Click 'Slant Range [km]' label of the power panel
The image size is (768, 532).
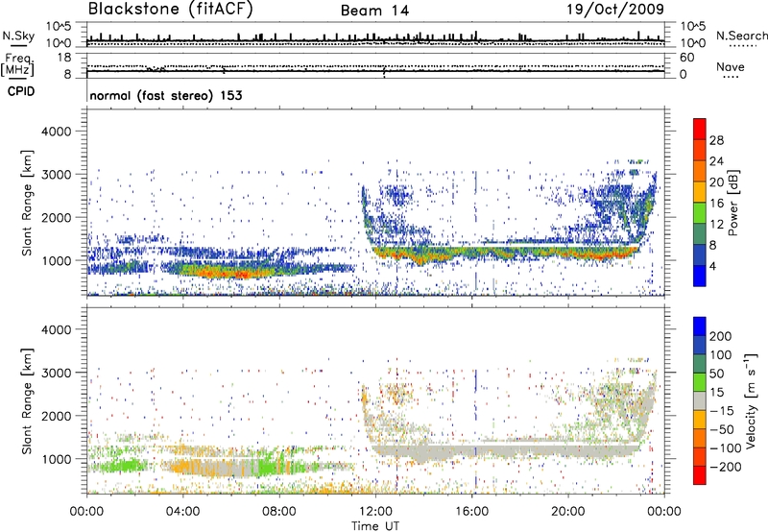coord(27,203)
